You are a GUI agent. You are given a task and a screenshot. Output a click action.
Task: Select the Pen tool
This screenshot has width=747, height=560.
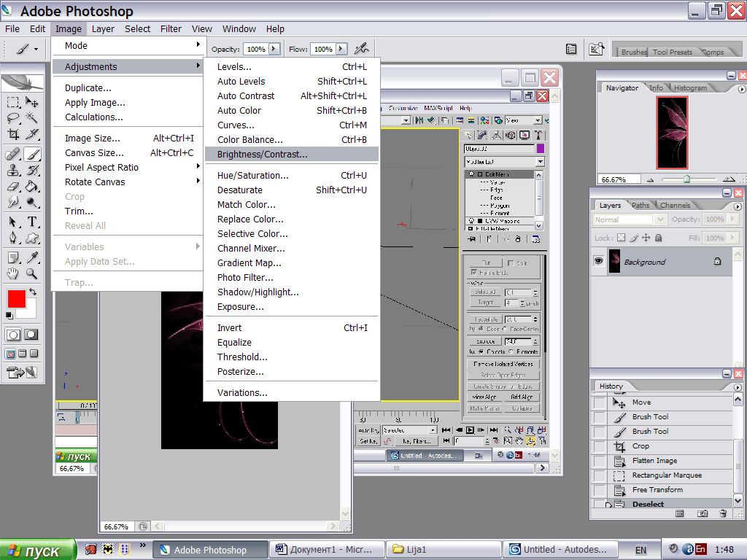pos(13,238)
